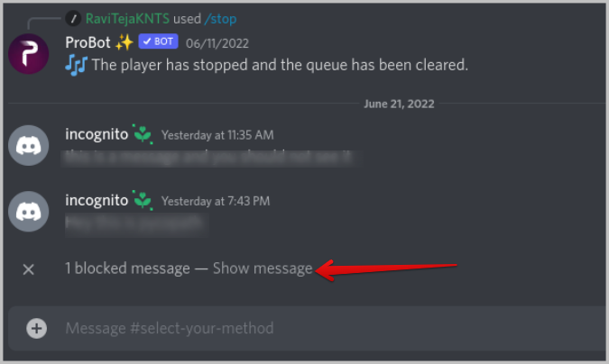Click second incognito user's Discord avatar

click(28, 212)
